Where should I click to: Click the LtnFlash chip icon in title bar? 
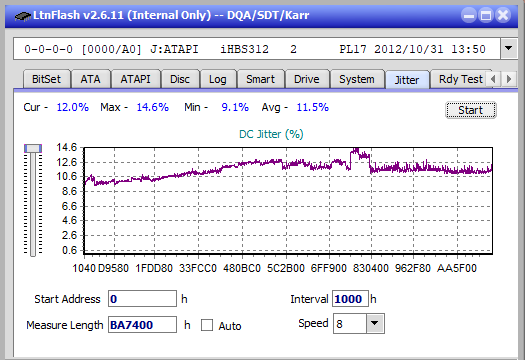coord(23,16)
